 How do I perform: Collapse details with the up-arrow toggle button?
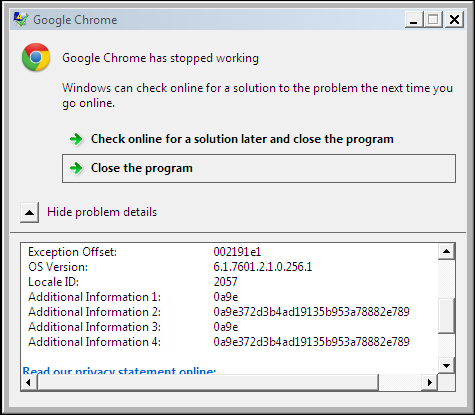[x=29, y=212]
